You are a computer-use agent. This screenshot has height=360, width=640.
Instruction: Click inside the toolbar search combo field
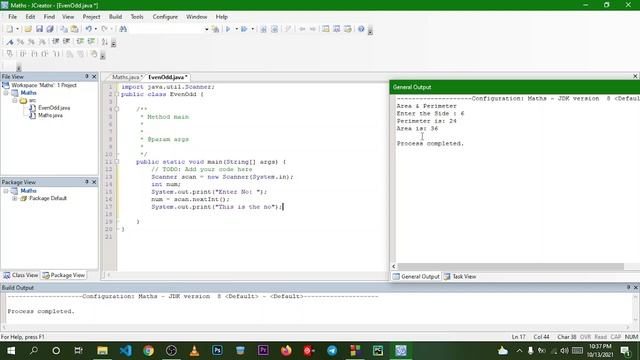pyautogui.click(x=167, y=29)
